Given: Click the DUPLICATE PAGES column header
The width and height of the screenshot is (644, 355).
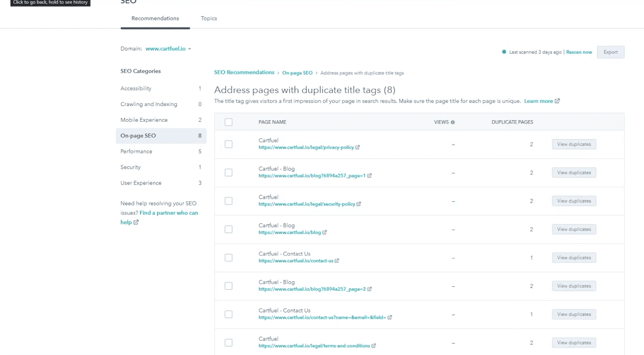Looking at the screenshot, I should click(x=512, y=122).
